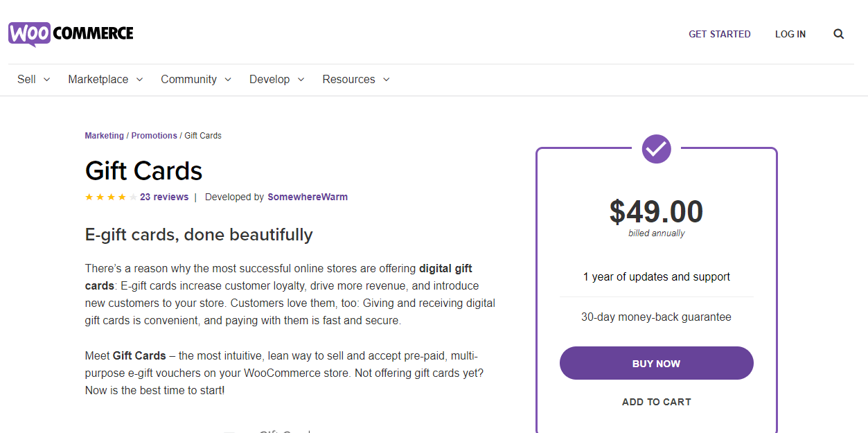Expand the Sell dropdown menu
868x433 pixels.
click(x=33, y=80)
